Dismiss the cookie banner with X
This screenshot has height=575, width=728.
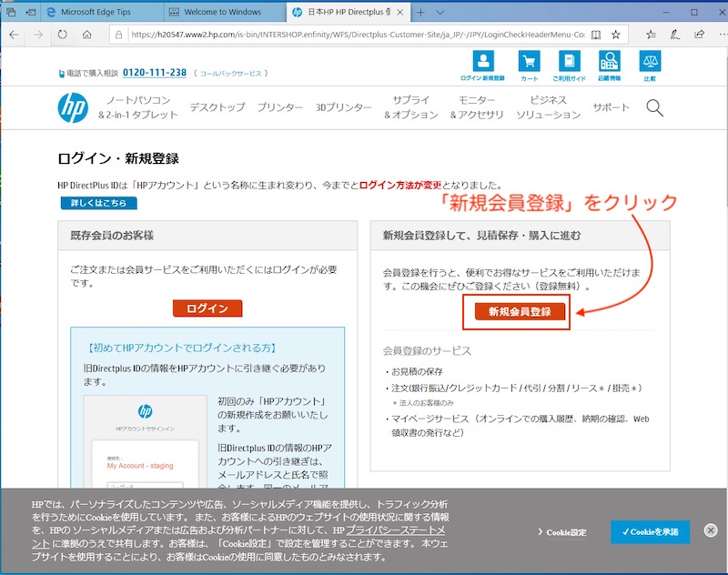click(x=711, y=530)
